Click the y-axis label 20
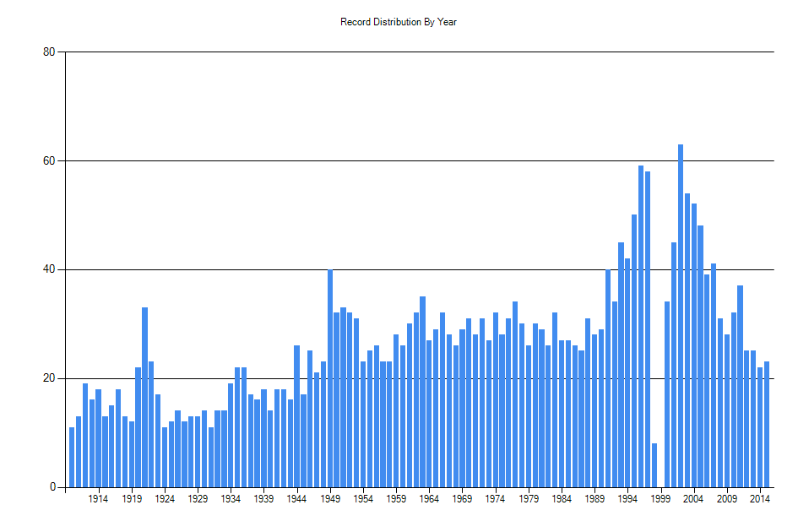 point(49,379)
